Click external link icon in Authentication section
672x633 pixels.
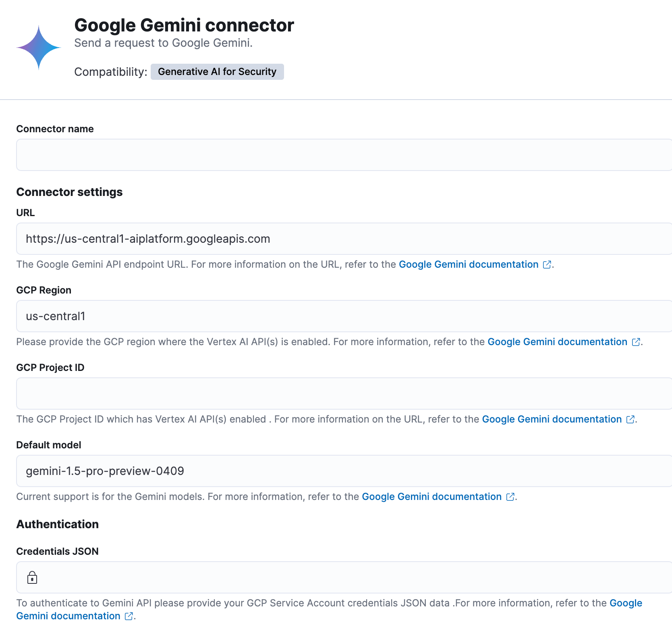[129, 616]
